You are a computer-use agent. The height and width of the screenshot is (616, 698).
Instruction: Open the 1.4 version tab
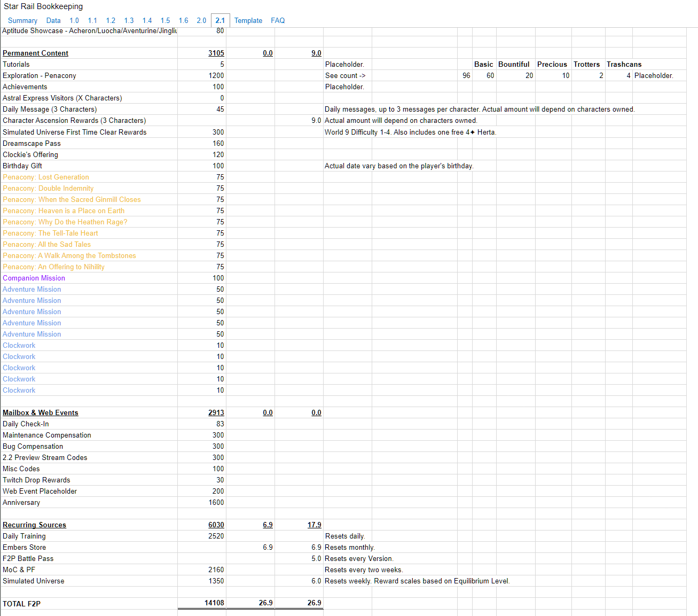click(147, 20)
